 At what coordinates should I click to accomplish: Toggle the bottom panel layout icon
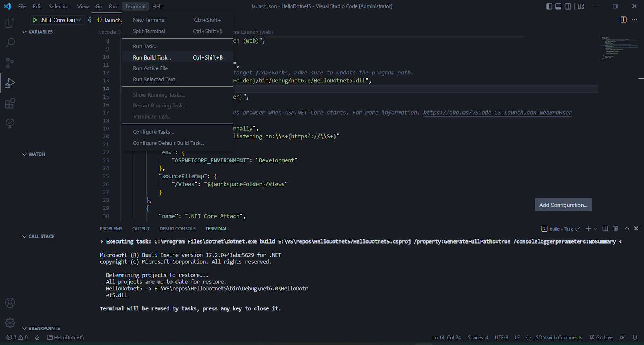(558, 6)
